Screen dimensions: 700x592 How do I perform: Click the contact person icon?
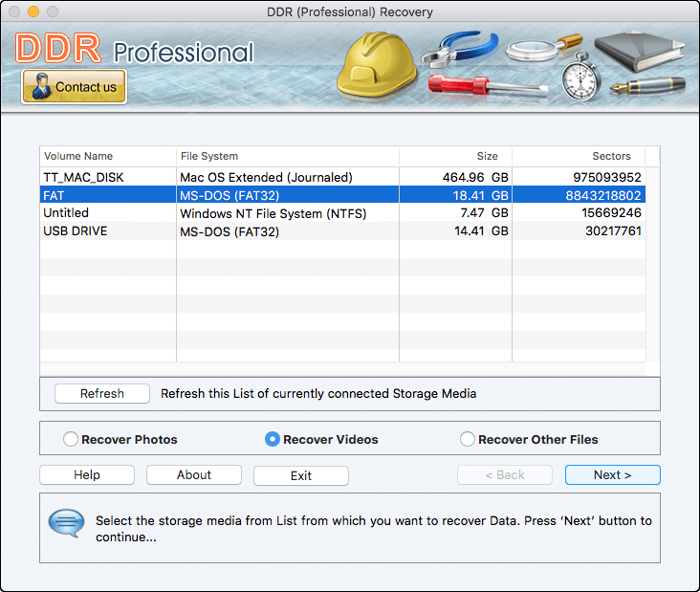pos(41,86)
